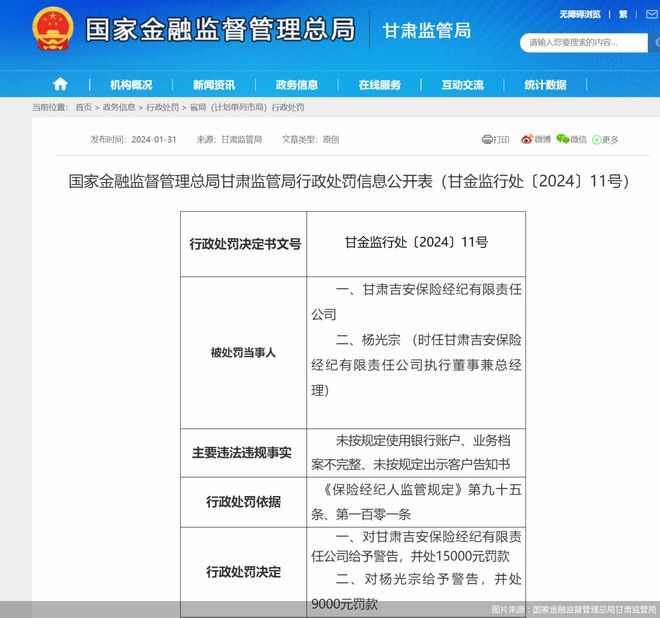
Task: Click the home icon in navigation bar
Action: coord(61,84)
